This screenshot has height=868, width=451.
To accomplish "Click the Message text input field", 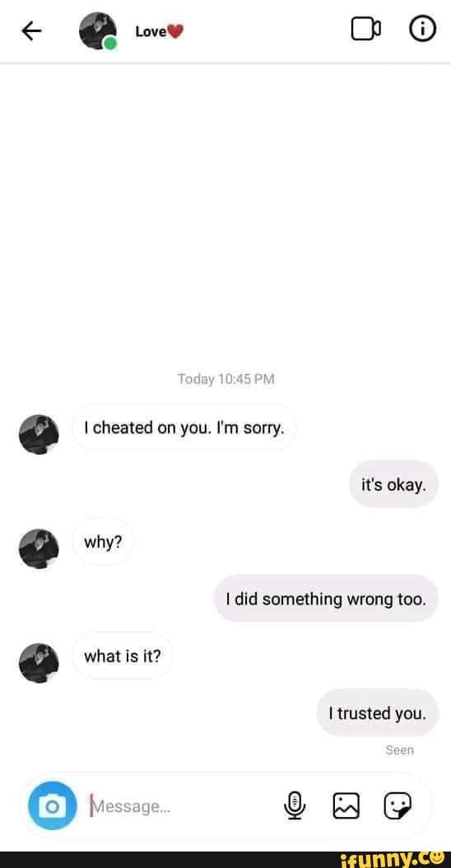I will pyautogui.click(x=183, y=806).
